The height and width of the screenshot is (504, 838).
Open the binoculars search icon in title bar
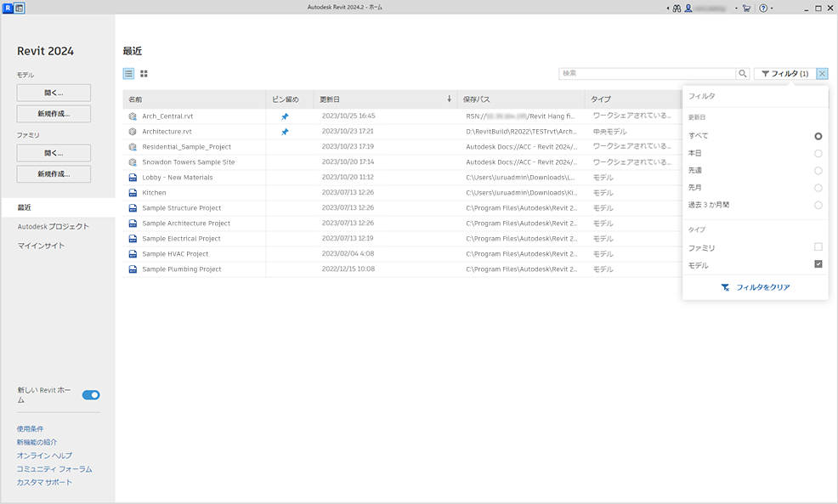(677, 8)
